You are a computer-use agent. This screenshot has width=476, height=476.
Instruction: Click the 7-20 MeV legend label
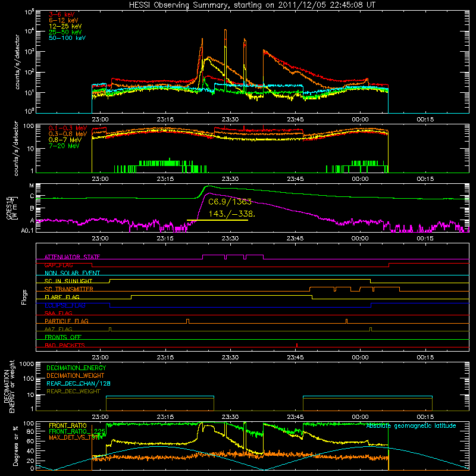pyautogui.click(x=64, y=146)
